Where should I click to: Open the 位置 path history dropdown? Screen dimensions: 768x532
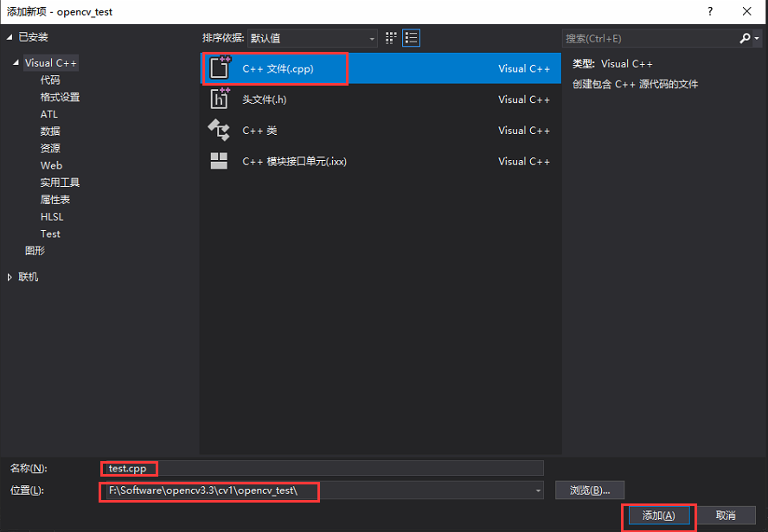[537, 490]
